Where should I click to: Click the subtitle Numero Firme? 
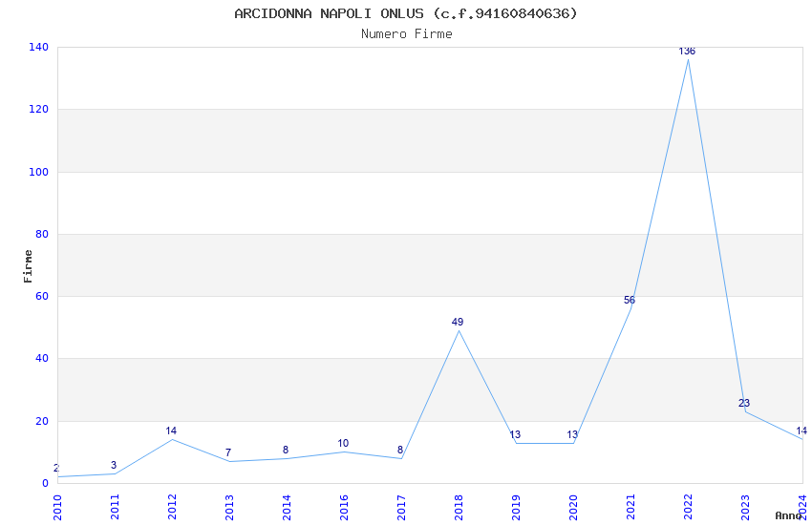(x=407, y=34)
